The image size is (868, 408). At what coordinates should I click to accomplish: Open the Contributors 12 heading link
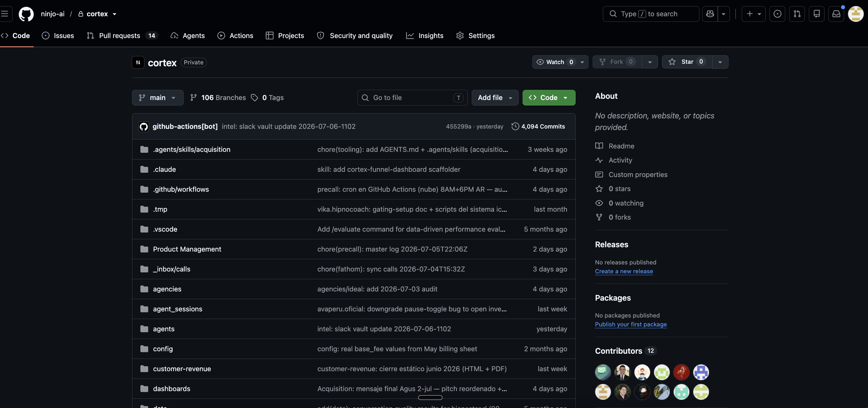click(x=626, y=351)
